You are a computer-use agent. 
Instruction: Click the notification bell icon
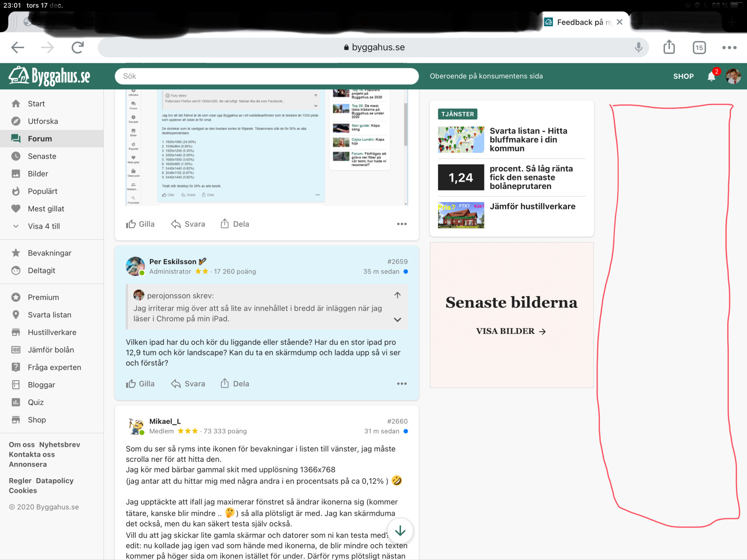click(711, 76)
